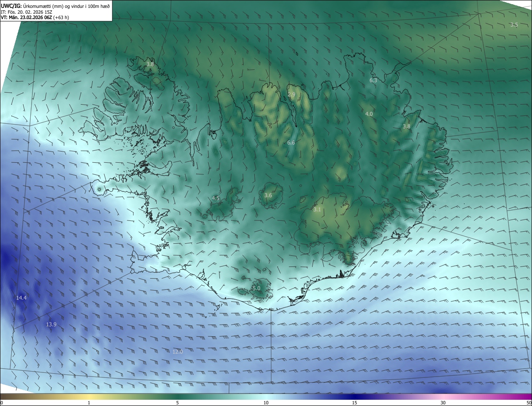Screen dimensions: 532x406
Task: Click the colorbar tick label 15
Action: click(355, 403)
